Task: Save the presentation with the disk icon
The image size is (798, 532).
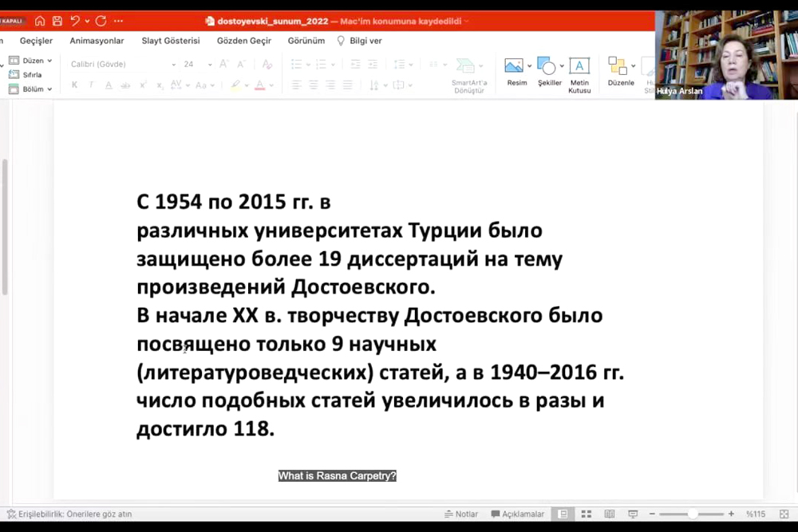Action: tap(57, 21)
